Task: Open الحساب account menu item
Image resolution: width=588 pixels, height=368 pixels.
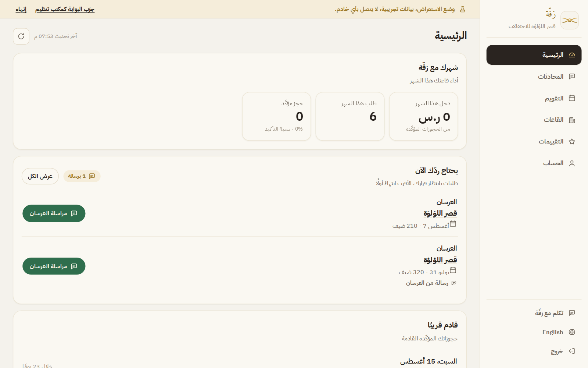Action: point(534,163)
